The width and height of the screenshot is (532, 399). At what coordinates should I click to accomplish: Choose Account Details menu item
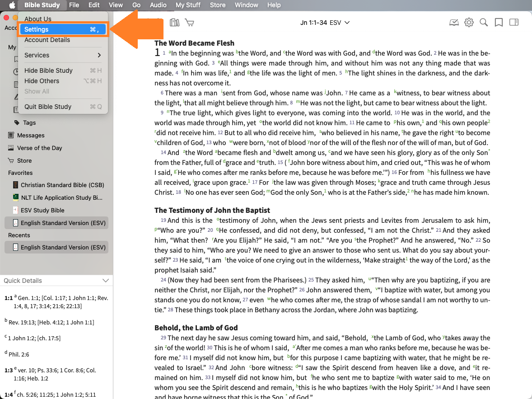(47, 40)
